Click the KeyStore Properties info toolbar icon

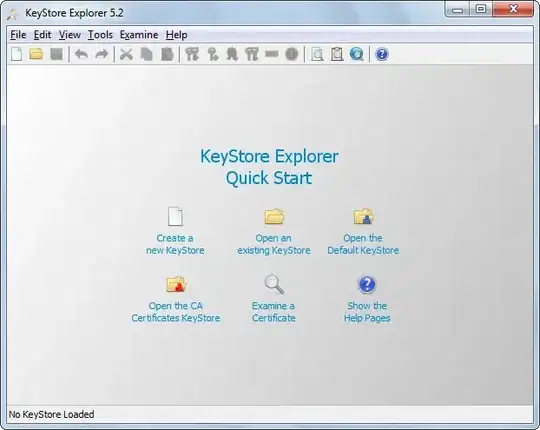coord(292,54)
